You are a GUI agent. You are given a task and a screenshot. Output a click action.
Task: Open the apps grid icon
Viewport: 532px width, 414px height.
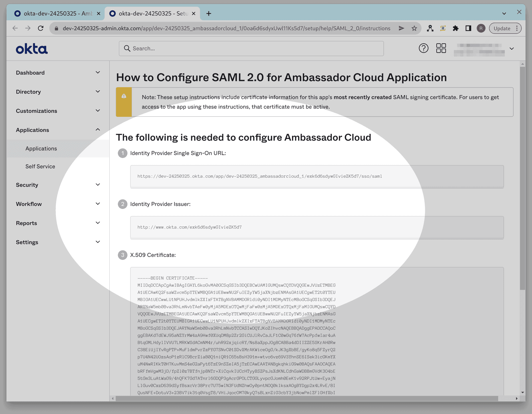coord(441,48)
